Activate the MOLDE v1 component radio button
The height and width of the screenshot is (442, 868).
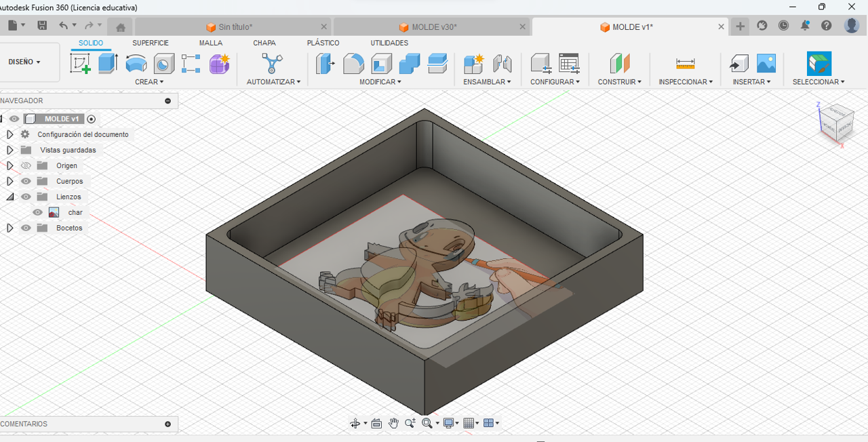point(92,119)
